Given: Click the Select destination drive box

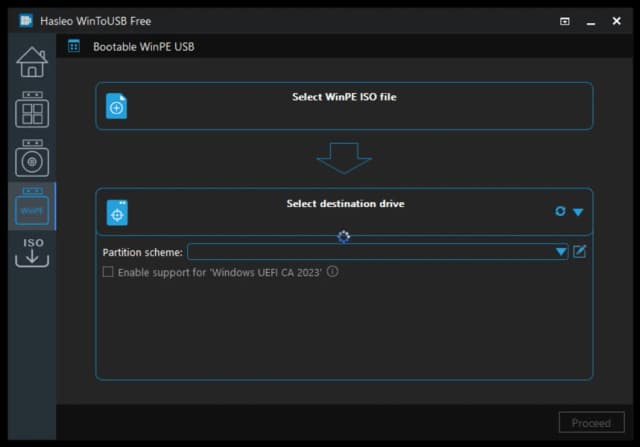Looking at the screenshot, I should coord(344,211).
